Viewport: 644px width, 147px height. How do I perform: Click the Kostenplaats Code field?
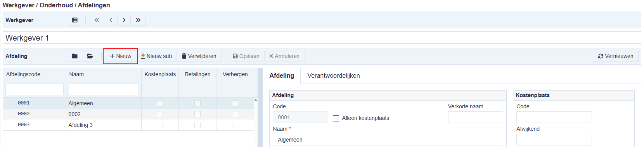(x=554, y=117)
